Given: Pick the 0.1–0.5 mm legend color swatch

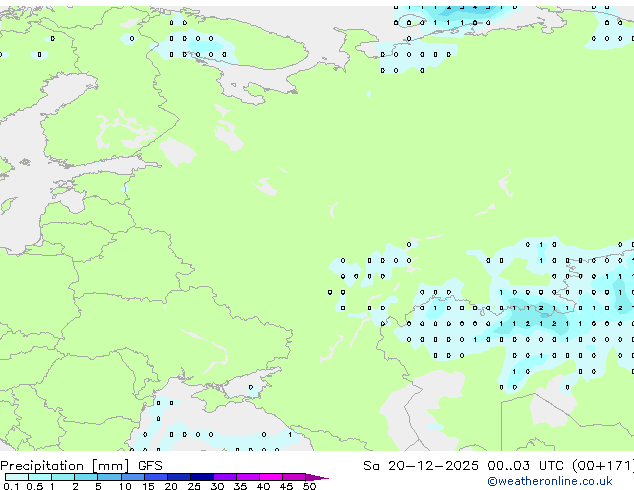Looking at the screenshot, I should [17, 477].
